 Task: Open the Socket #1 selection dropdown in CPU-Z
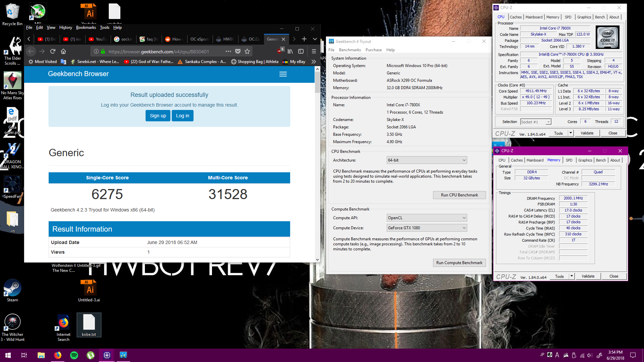pyautogui.click(x=536, y=122)
